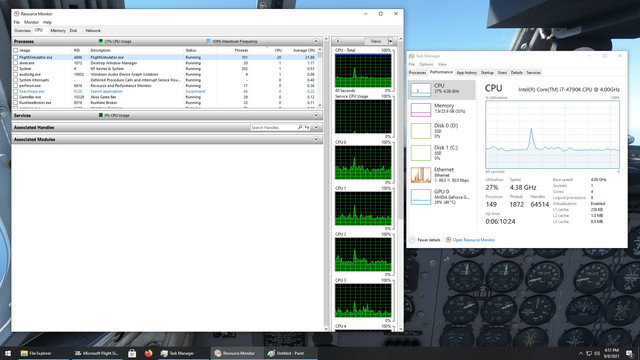Open Task Manager Services tab

533,73
